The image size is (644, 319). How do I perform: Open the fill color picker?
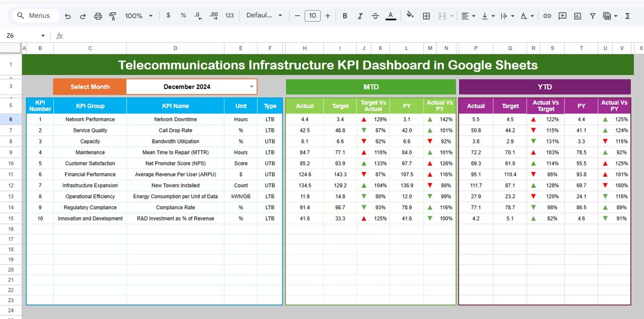coord(410,16)
